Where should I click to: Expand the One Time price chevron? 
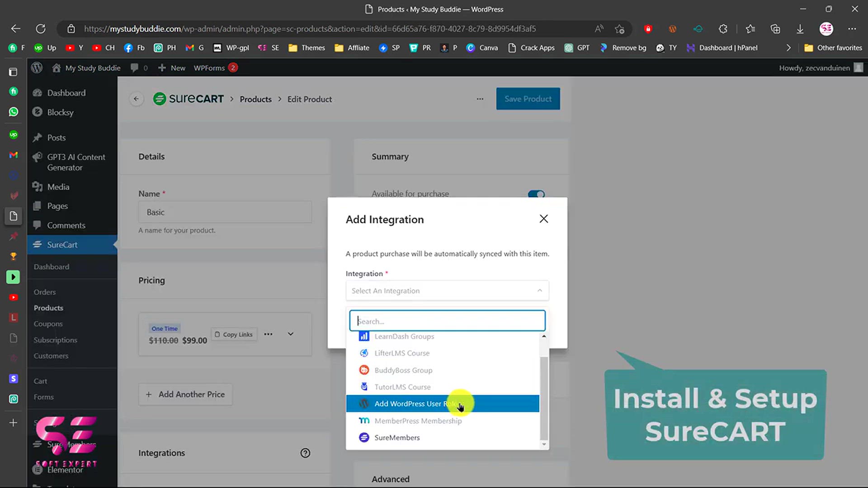pyautogui.click(x=291, y=334)
